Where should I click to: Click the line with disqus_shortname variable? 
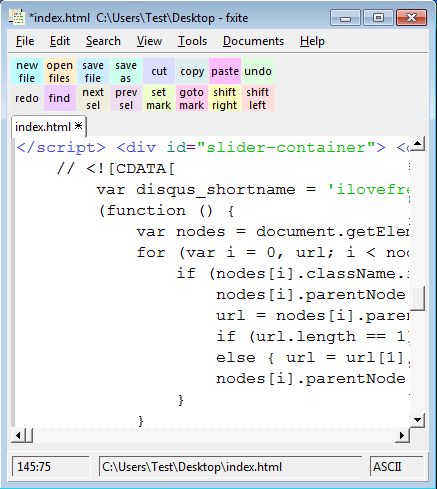click(253, 190)
